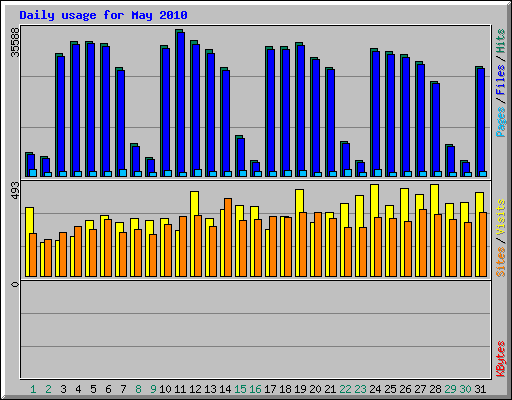Screen dimensions: 512x400
Task: Click day label '16' on the x-axis
Action: 255,389
